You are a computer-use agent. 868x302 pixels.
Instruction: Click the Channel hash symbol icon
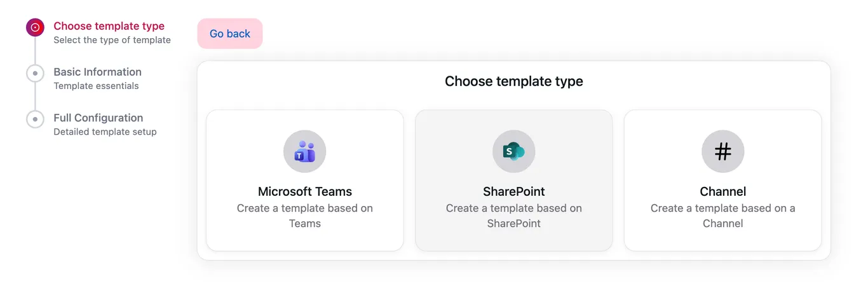(723, 151)
